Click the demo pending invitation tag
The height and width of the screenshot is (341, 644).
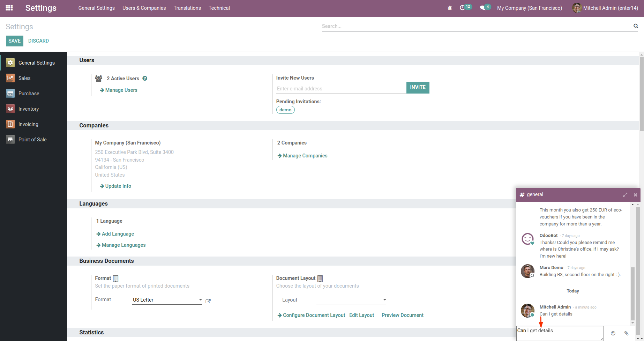tap(285, 110)
